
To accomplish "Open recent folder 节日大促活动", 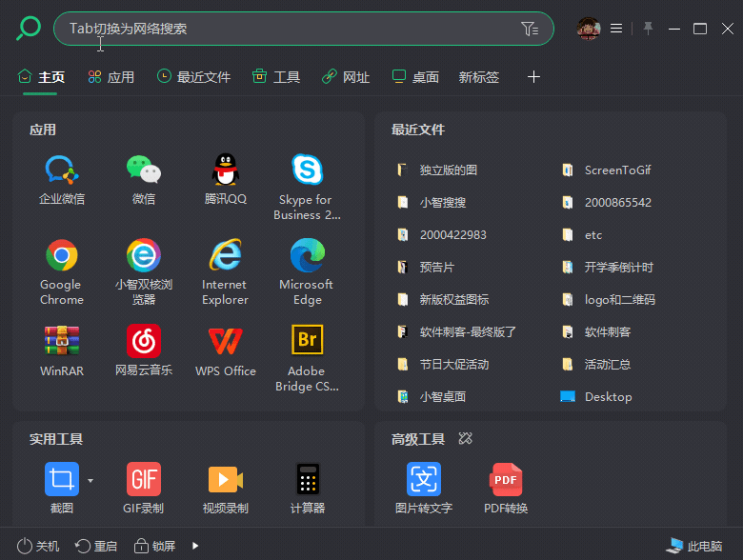I will tap(443, 365).
